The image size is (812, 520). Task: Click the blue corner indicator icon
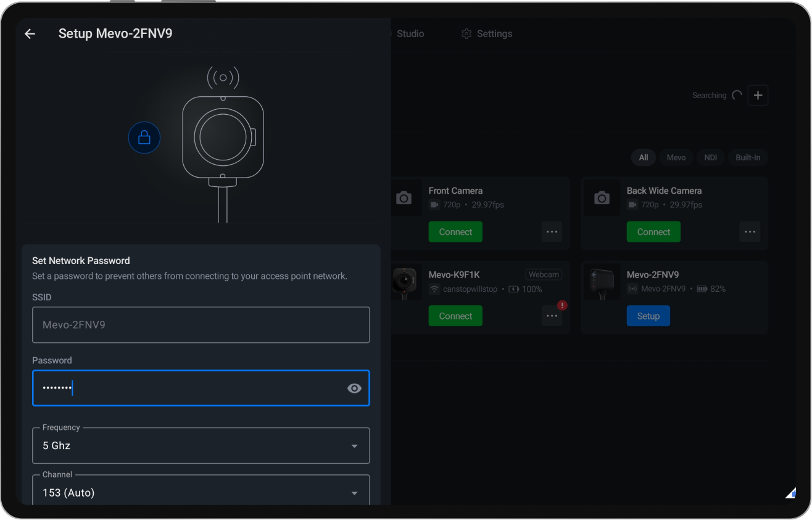pyautogui.click(x=790, y=492)
